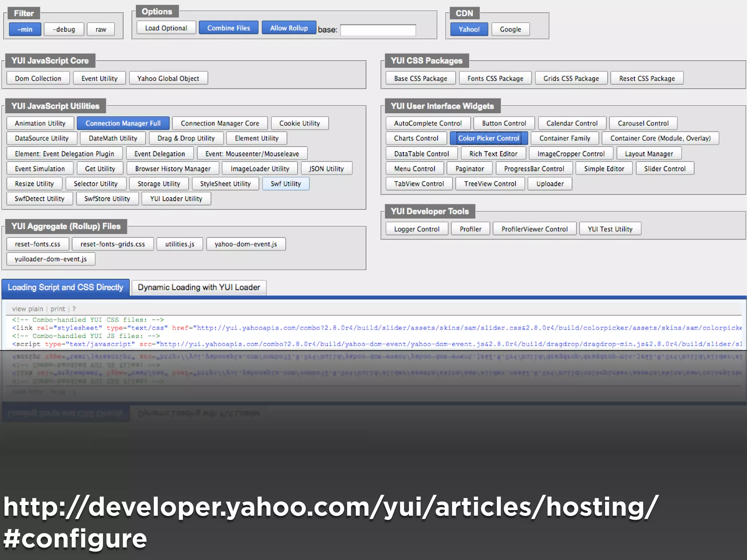747x560 pixels.
Task: Select Slider Control
Action: [665, 168]
